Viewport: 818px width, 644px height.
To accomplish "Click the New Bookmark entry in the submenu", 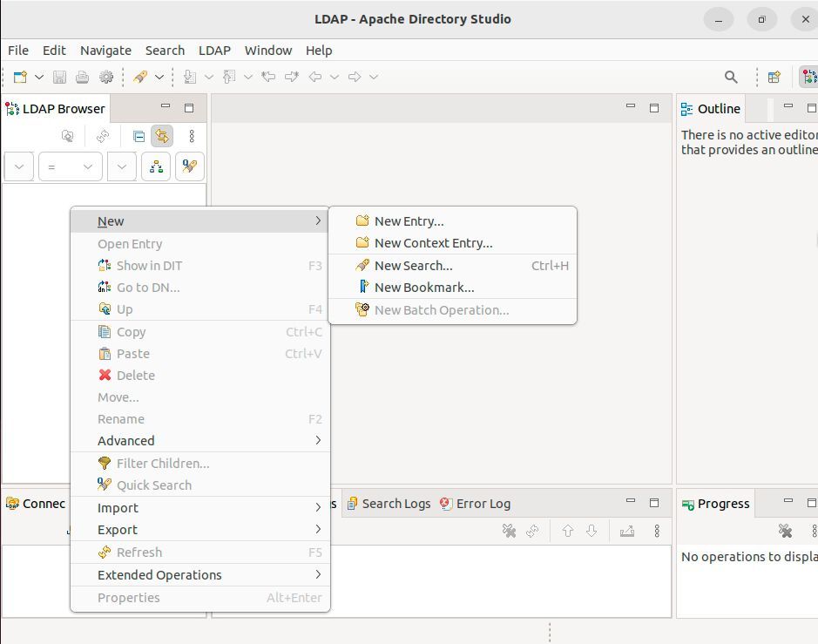I will (423, 287).
